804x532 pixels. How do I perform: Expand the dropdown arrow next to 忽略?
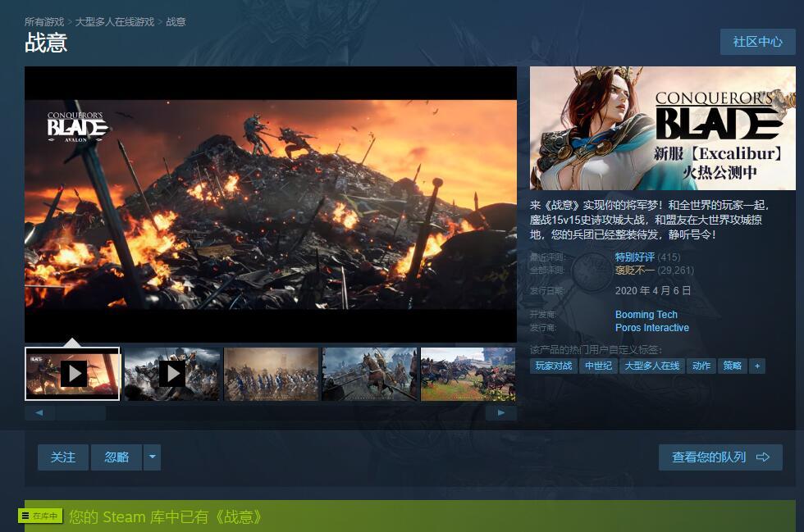point(153,457)
